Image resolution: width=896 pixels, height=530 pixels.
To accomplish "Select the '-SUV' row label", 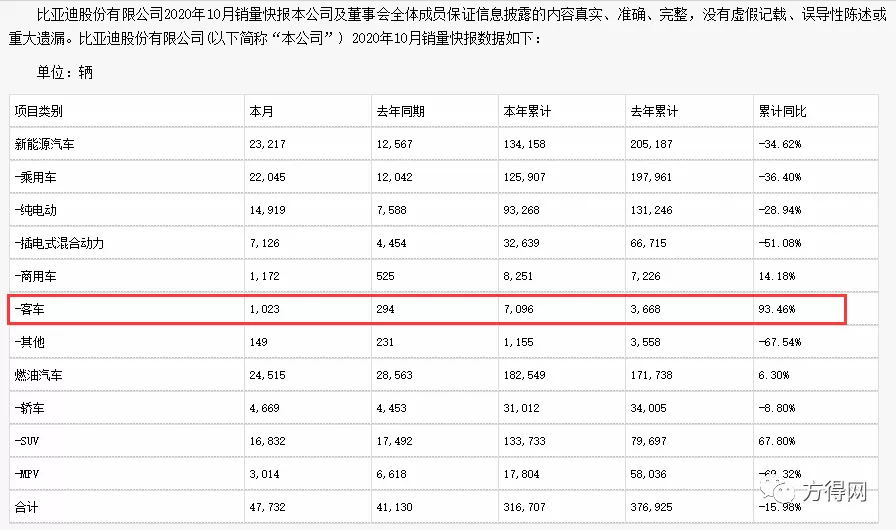I will pyautogui.click(x=27, y=441).
